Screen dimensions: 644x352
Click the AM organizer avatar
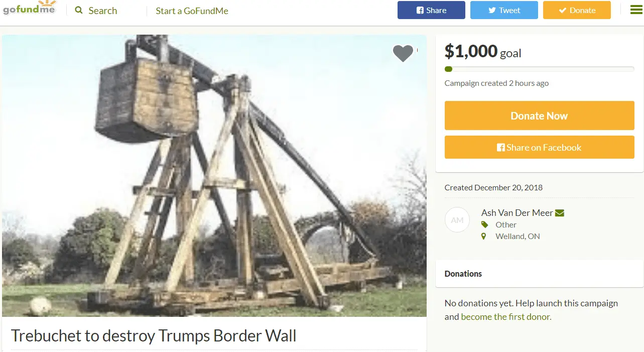point(457,220)
